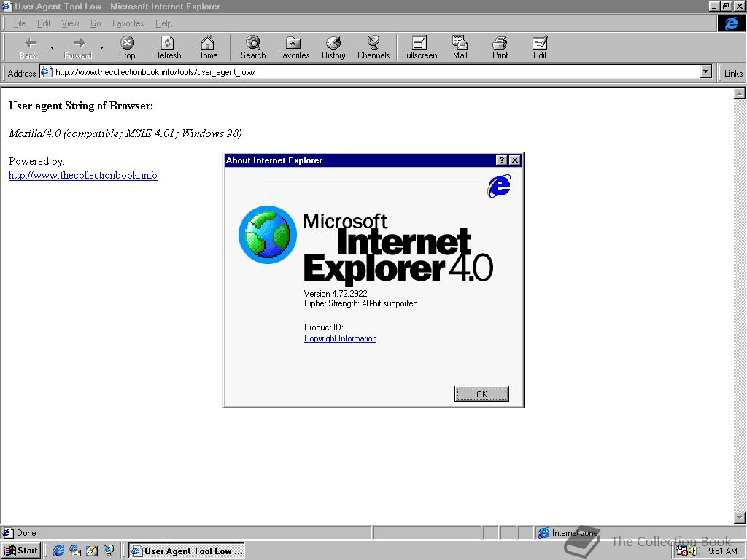The width and height of the screenshot is (747, 560).
Task: Open the Favorites toolbar button
Action: pyautogui.click(x=293, y=48)
